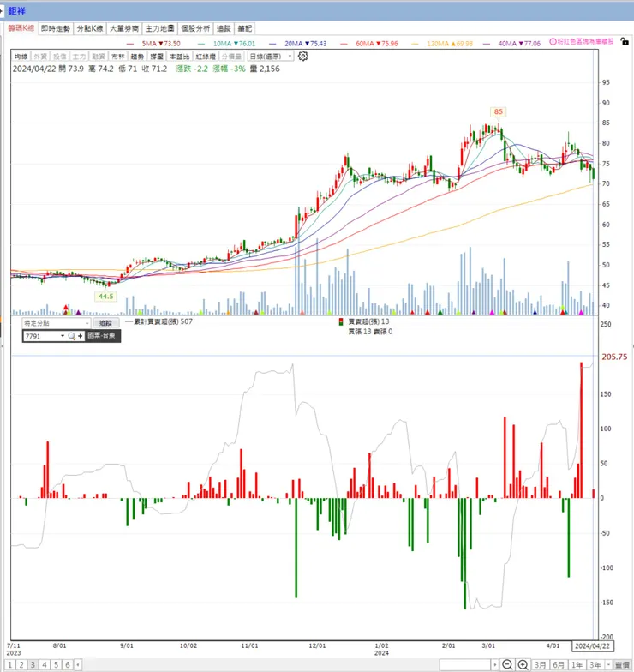Switch to the 追蹤 tab
This screenshot has width=634, height=672.
click(224, 28)
